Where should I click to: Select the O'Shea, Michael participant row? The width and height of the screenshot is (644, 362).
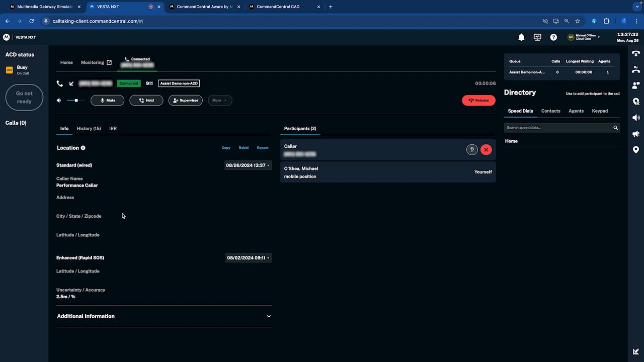click(x=388, y=172)
